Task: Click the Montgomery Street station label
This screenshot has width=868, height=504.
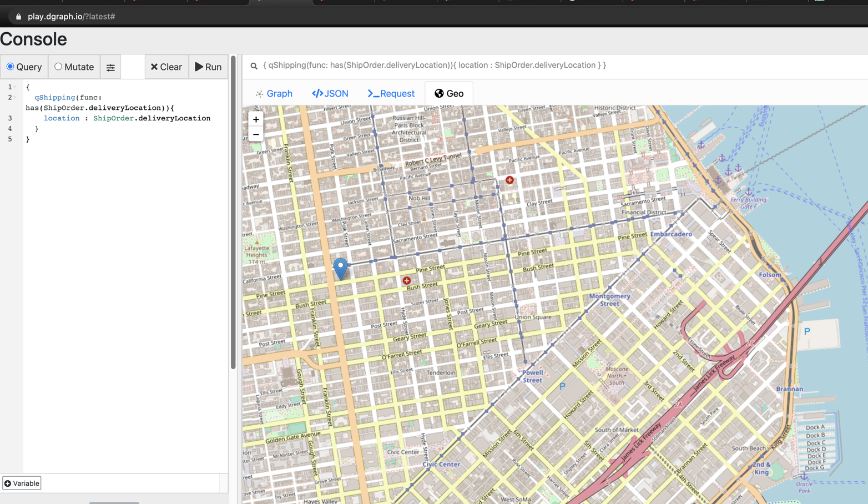Action: pyautogui.click(x=609, y=300)
